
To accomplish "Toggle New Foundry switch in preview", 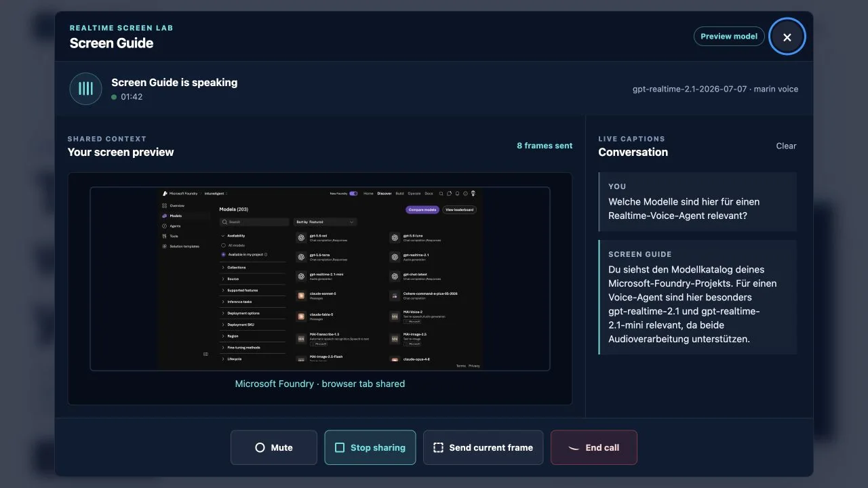I will (x=353, y=193).
